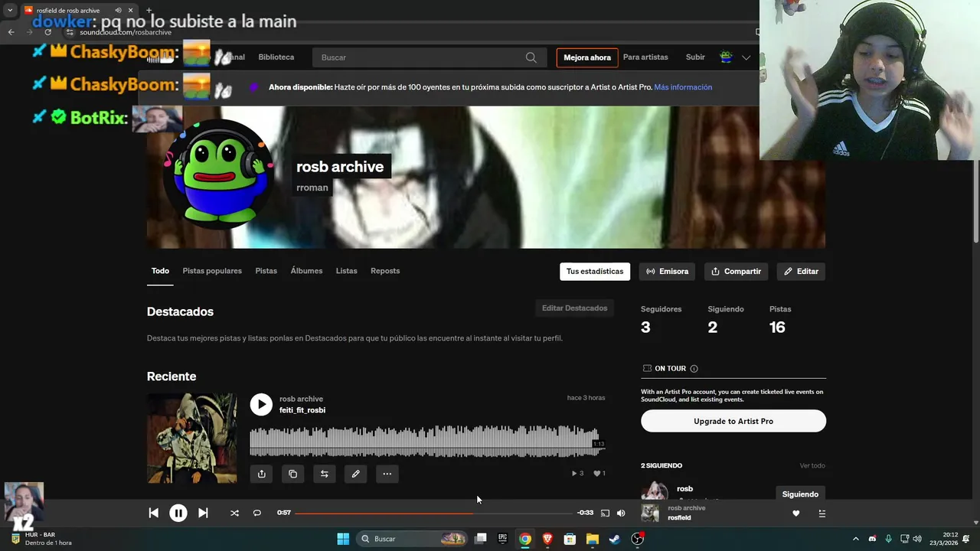This screenshot has height=551, width=980.
Task: Toggle the Siguiendo follow button for rosb
Action: click(x=800, y=494)
